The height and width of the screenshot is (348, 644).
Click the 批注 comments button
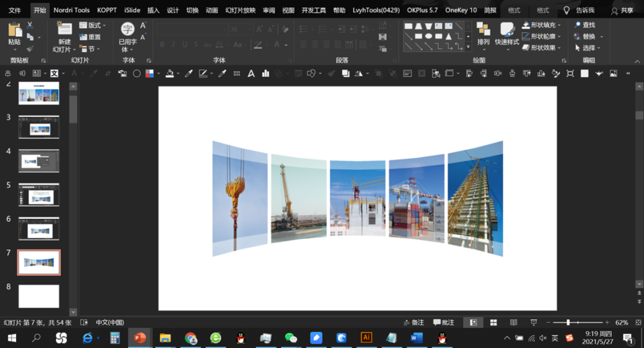coord(444,322)
